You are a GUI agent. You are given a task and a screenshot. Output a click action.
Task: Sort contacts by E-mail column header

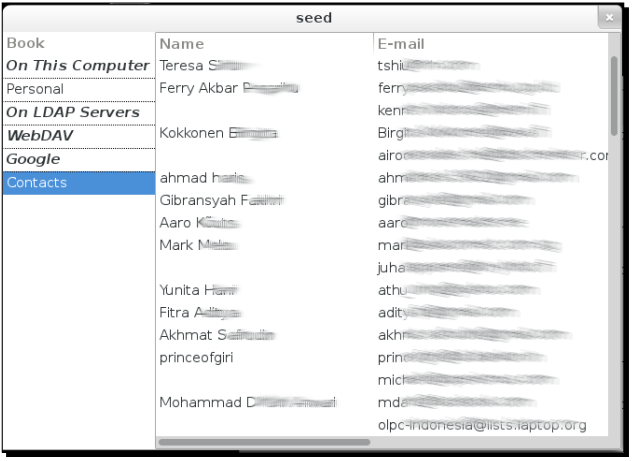tap(401, 44)
